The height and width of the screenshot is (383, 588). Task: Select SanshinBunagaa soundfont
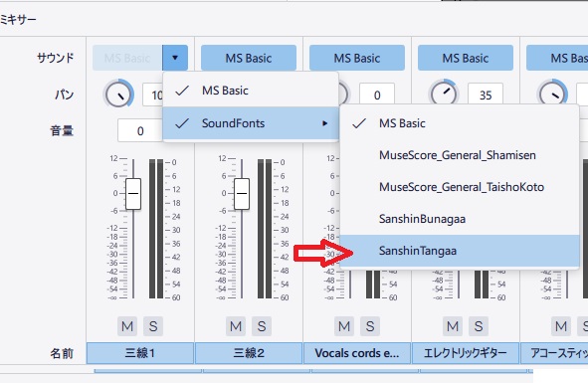click(x=460, y=219)
